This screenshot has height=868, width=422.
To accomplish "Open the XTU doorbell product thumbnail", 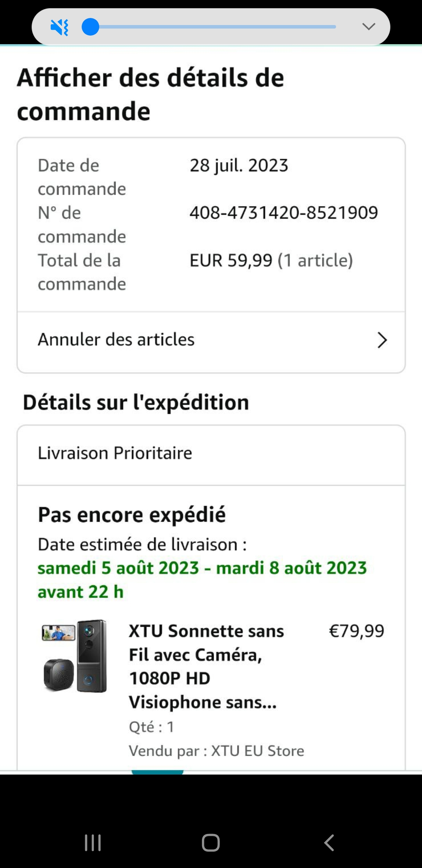I will [x=75, y=656].
